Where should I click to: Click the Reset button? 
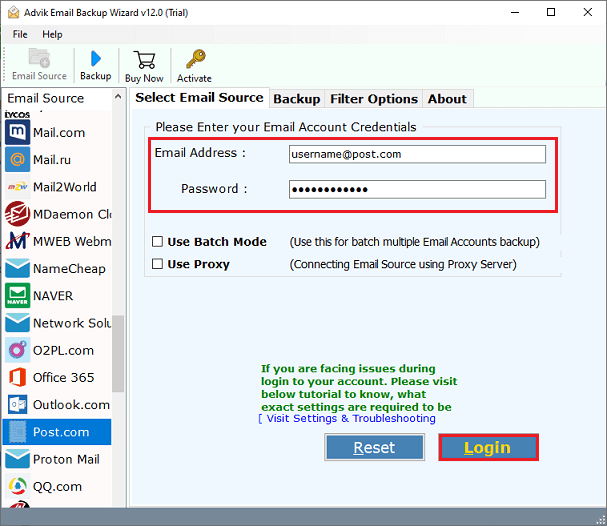click(x=374, y=447)
